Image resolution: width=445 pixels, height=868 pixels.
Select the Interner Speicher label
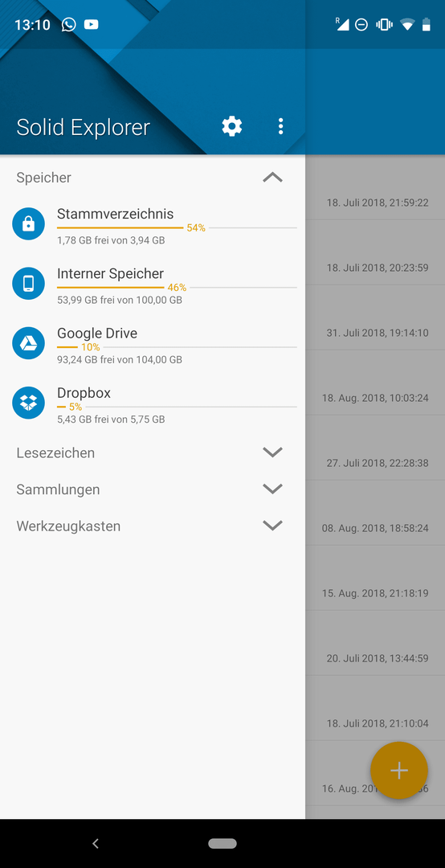point(110,273)
